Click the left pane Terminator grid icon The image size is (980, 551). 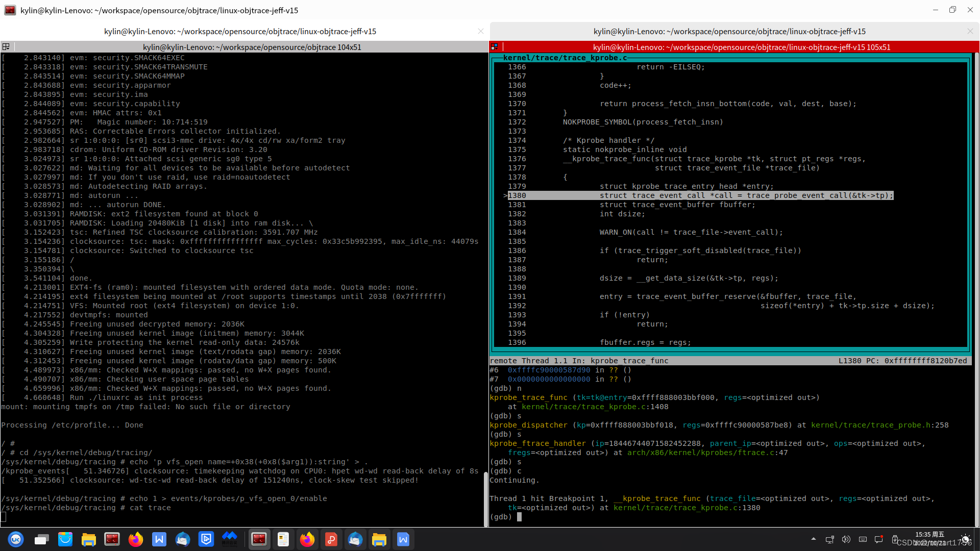6,47
